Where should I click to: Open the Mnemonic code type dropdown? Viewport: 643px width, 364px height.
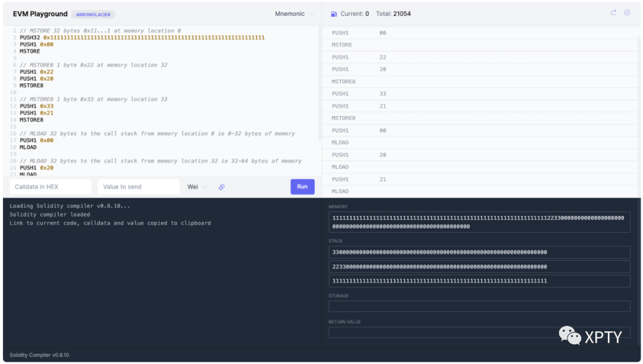(294, 14)
